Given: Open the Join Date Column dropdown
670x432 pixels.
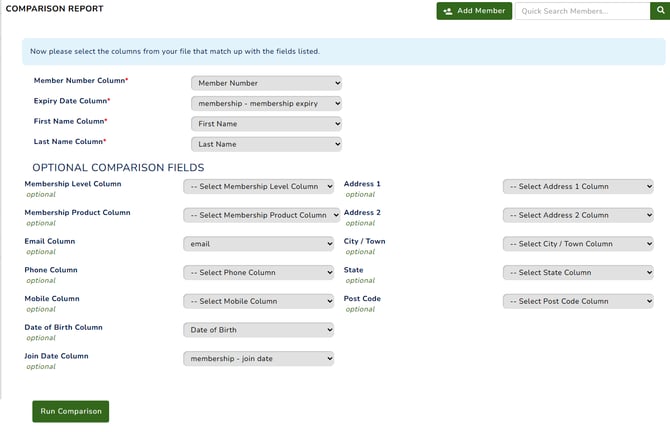Looking at the screenshot, I should click(258, 358).
